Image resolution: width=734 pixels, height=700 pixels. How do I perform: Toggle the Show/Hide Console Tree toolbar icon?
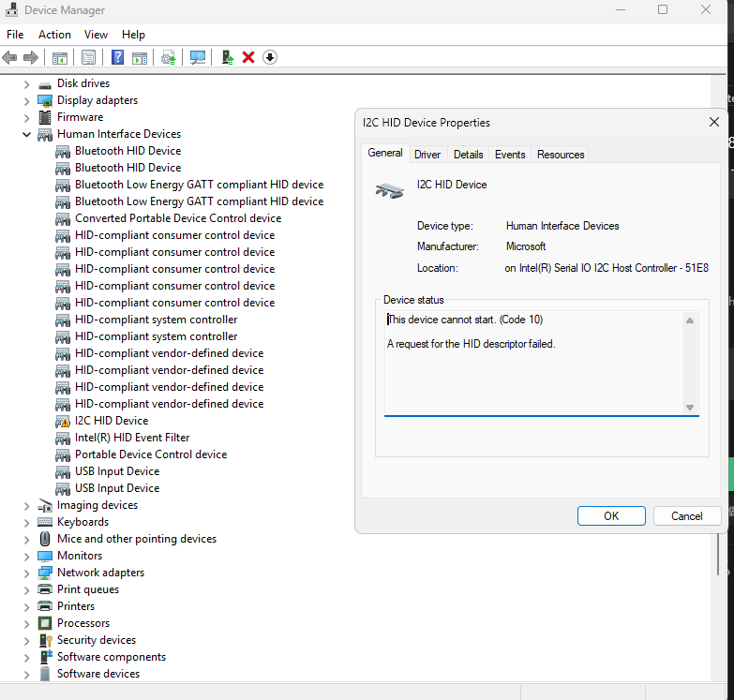point(59,57)
